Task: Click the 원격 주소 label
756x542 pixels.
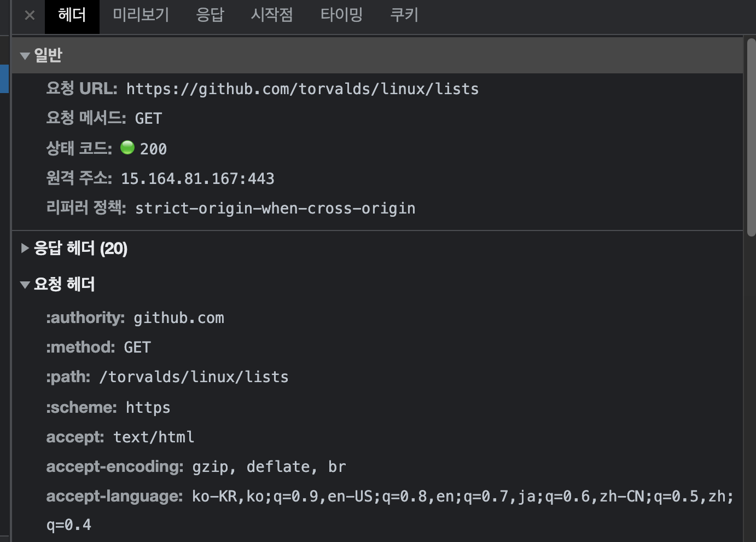Action: (x=79, y=178)
